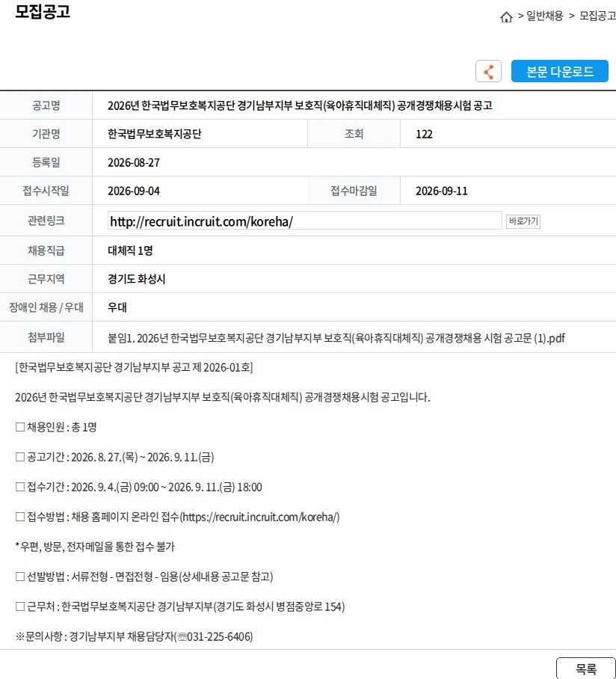Click the agency name 한국법무보호복지공단 cell
Image resolution: width=616 pixels, height=679 pixels.
155,134
